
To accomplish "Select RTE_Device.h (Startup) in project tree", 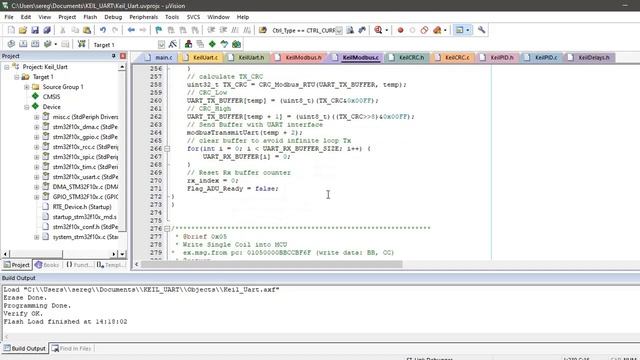I will coord(82,207).
